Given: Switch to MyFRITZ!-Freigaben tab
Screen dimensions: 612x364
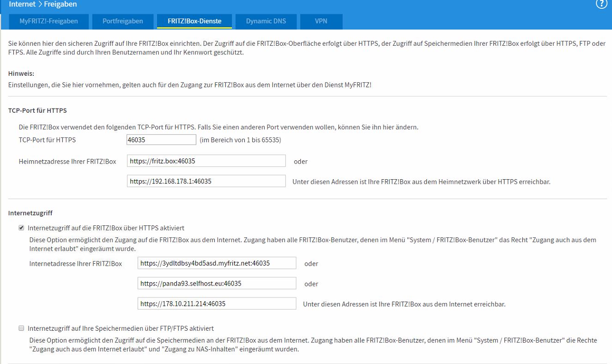Looking at the screenshot, I should (48, 21).
